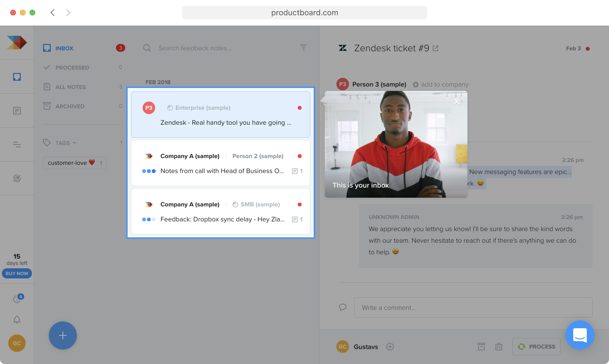
Task: Expand the TAGS dropdown arrow
Action: coord(74,143)
